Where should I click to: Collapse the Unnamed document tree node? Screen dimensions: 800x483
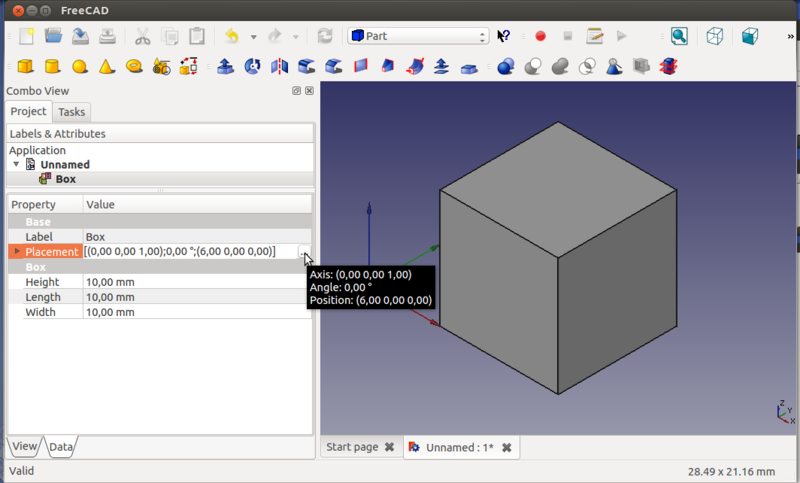pos(17,164)
